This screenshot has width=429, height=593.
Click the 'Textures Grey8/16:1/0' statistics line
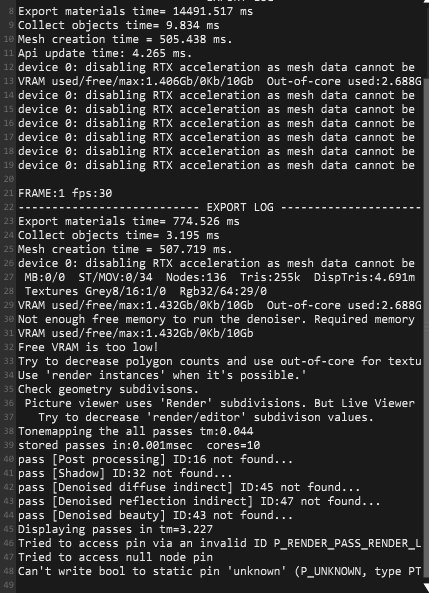146,291
